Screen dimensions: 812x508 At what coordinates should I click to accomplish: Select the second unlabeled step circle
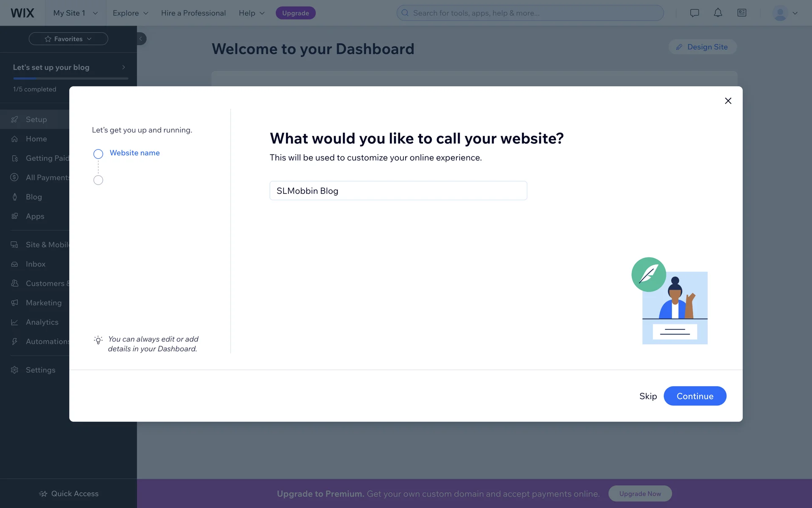pos(98,180)
